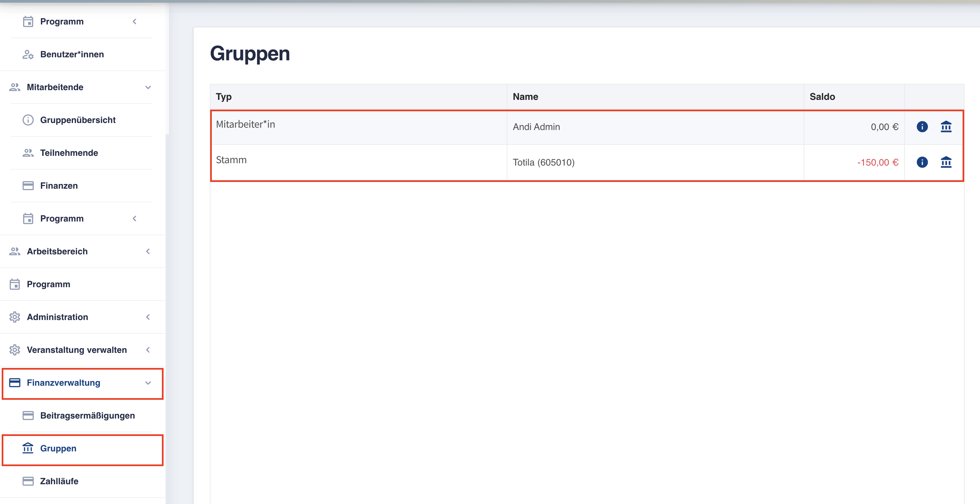Click the Saldo column header
Image resolution: width=980 pixels, height=504 pixels.
coord(854,97)
